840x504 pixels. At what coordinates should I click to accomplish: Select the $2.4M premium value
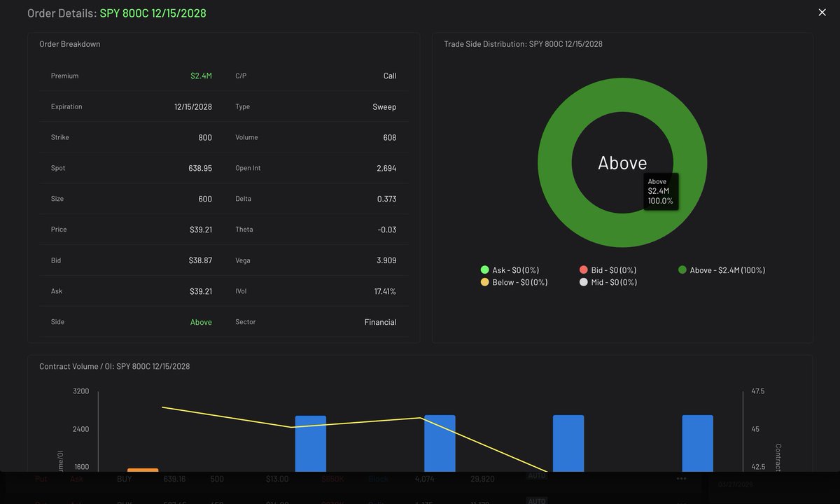201,76
